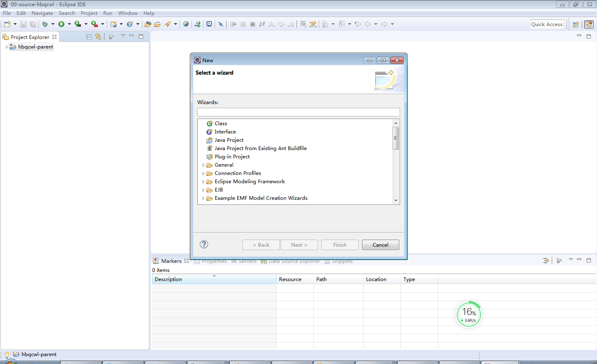Click the Save toolbar icon
This screenshot has height=364, width=597.
pyautogui.click(x=23, y=24)
